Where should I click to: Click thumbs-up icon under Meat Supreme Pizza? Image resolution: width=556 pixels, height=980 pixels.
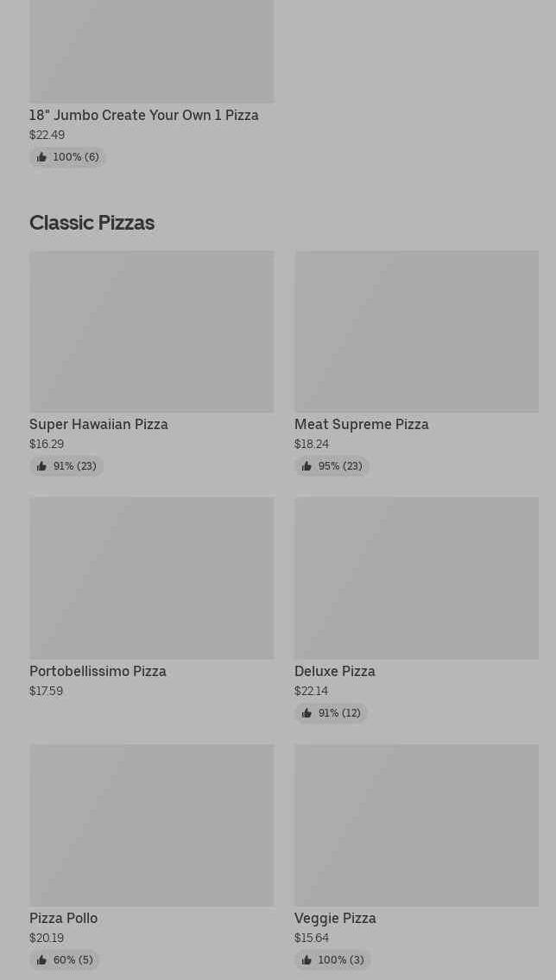(306, 466)
